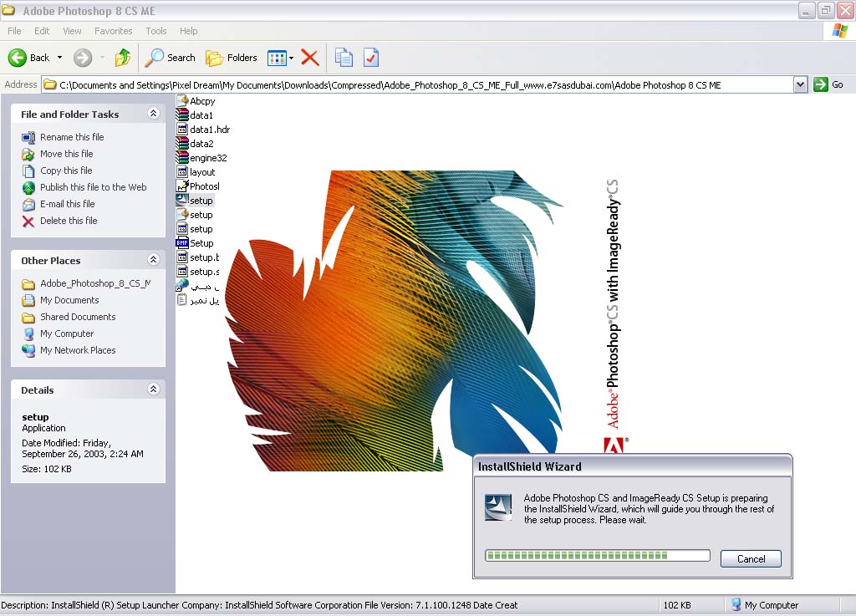Collapse the Details panel

pos(153,389)
